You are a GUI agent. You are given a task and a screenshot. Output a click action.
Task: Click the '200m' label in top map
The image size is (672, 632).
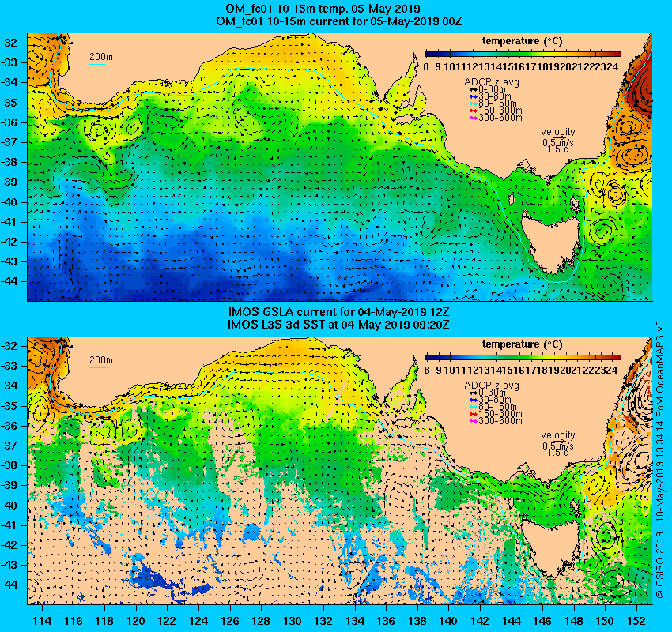(x=101, y=57)
